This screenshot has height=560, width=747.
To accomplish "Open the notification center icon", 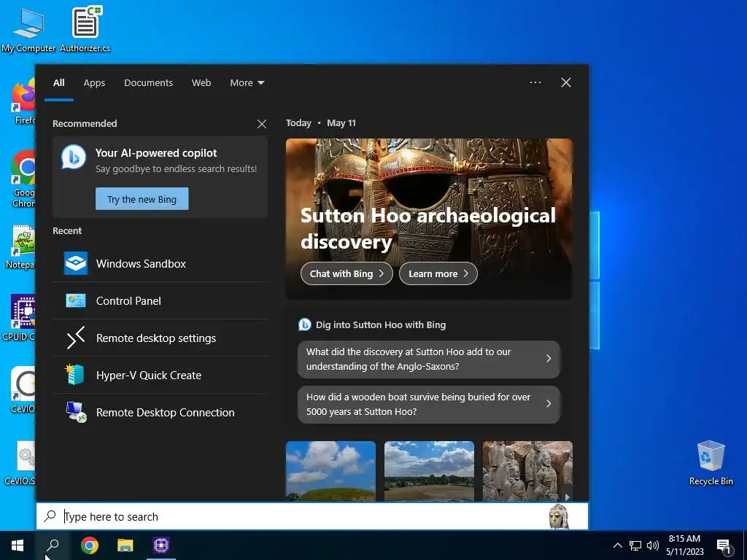I will pyautogui.click(x=724, y=546).
